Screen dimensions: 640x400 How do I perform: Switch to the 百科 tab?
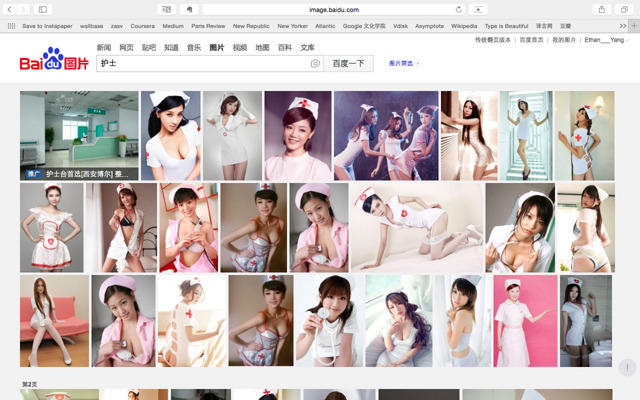(284, 47)
